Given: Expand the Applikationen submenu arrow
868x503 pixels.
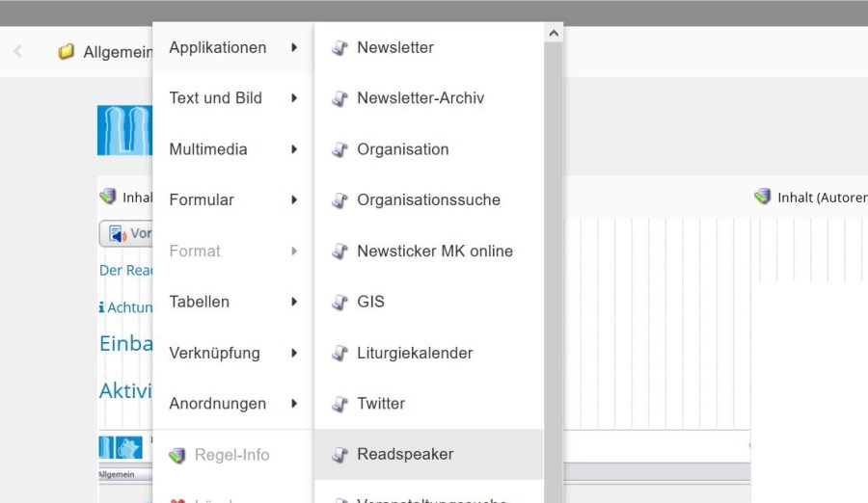Looking at the screenshot, I should [294, 47].
